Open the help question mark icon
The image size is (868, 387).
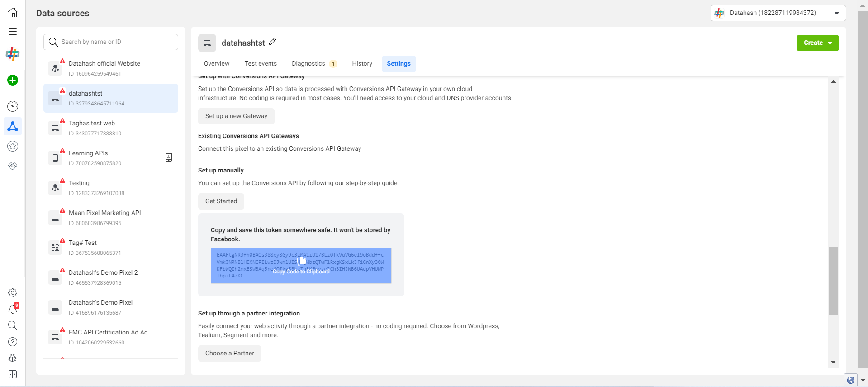(13, 342)
